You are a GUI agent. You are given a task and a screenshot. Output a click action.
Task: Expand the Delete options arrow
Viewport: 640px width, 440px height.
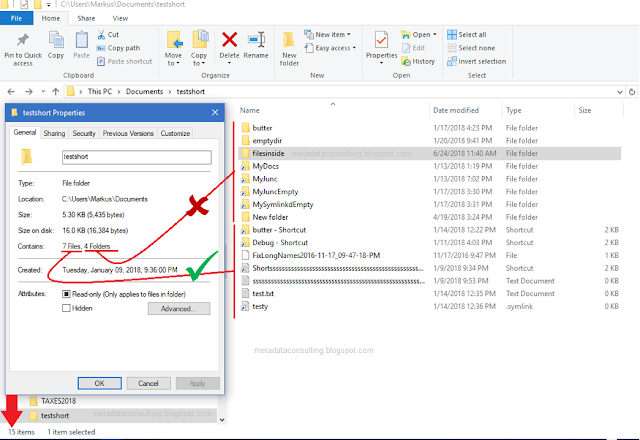tap(229, 63)
